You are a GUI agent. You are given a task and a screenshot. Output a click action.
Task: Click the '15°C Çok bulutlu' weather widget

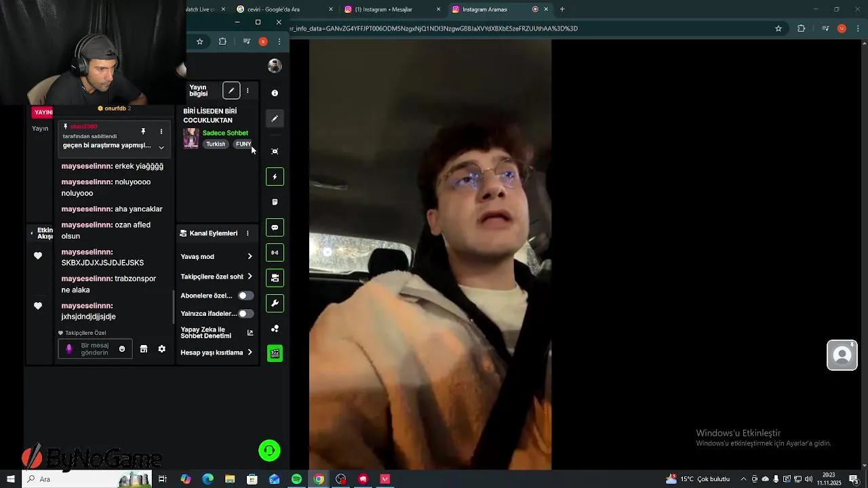pyautogui.click(x=698, y=479)
